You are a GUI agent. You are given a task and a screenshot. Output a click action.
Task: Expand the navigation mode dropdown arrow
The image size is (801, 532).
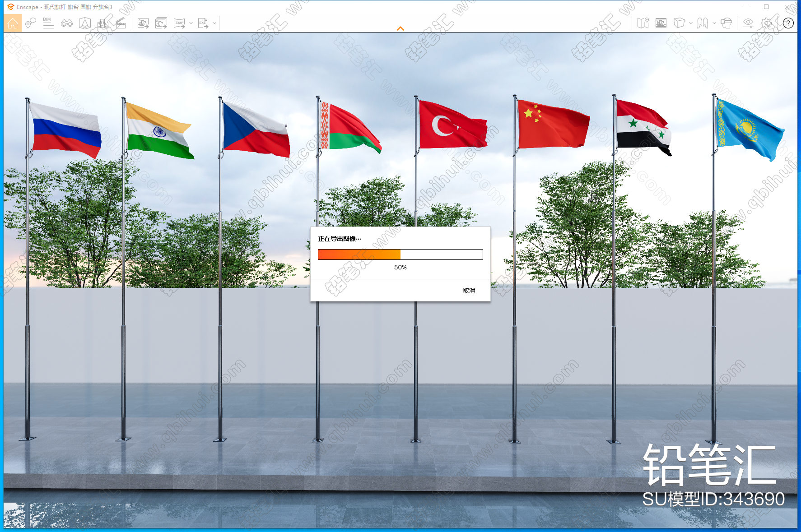[x=714, y=23]
